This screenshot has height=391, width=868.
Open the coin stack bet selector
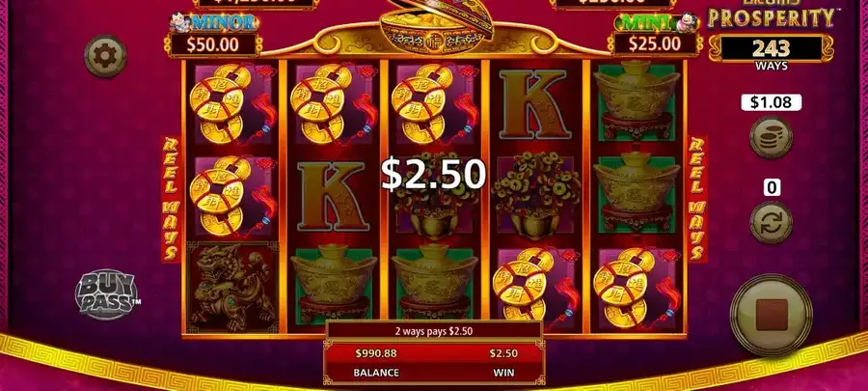point(772,137)
